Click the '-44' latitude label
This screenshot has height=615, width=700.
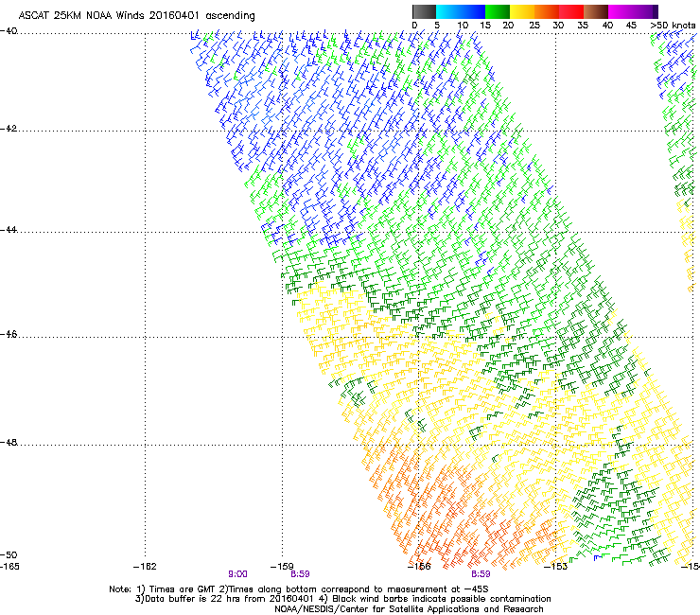[9, 230]
